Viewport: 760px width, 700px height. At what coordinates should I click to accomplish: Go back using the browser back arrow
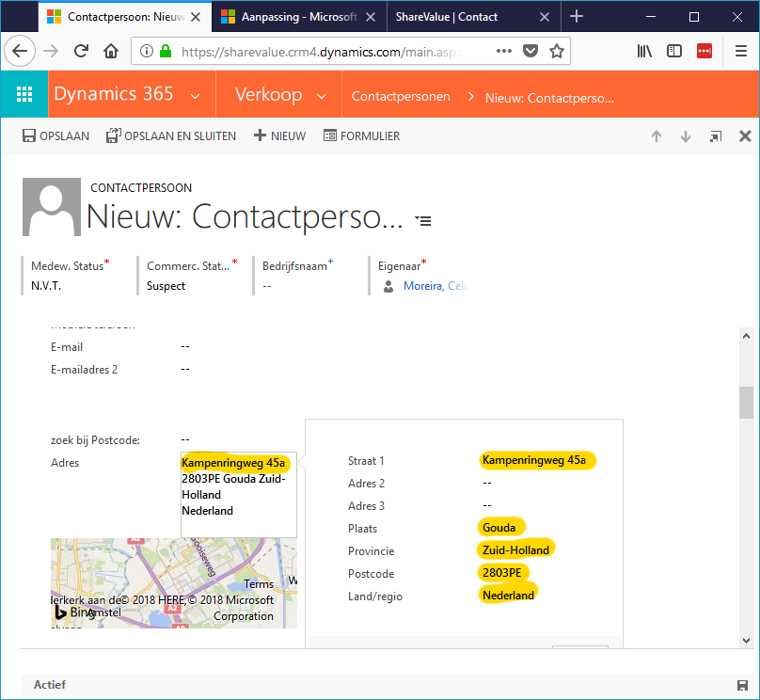[20, 51]
